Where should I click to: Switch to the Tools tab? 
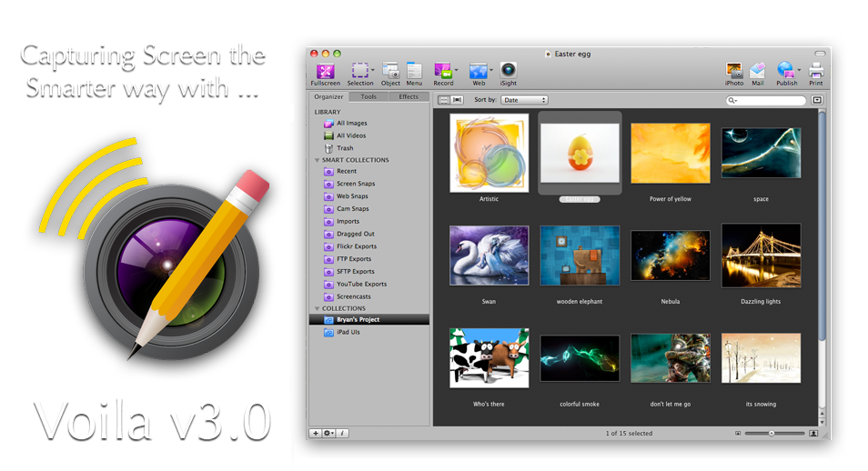(368, 97)
